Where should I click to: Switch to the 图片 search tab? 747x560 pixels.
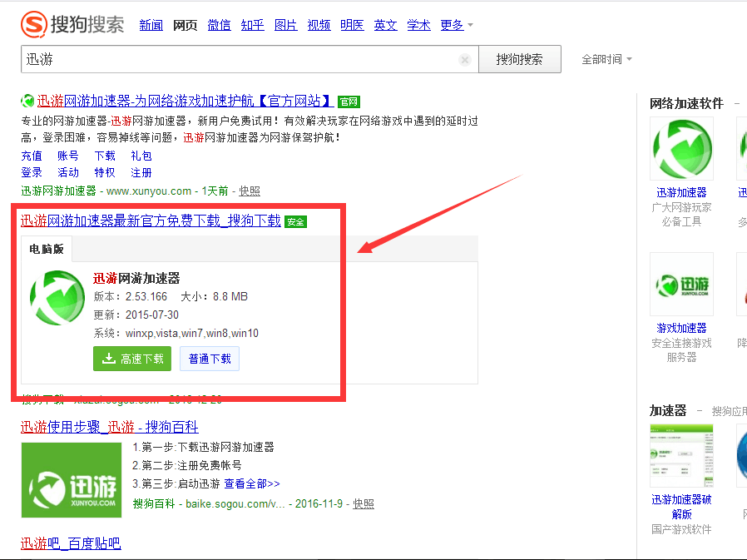click(285, 25)
